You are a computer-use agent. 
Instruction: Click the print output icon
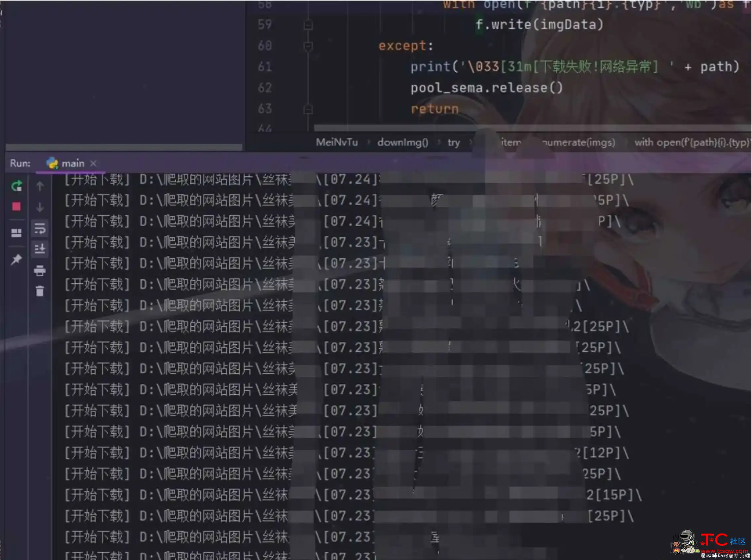[39, 269]
